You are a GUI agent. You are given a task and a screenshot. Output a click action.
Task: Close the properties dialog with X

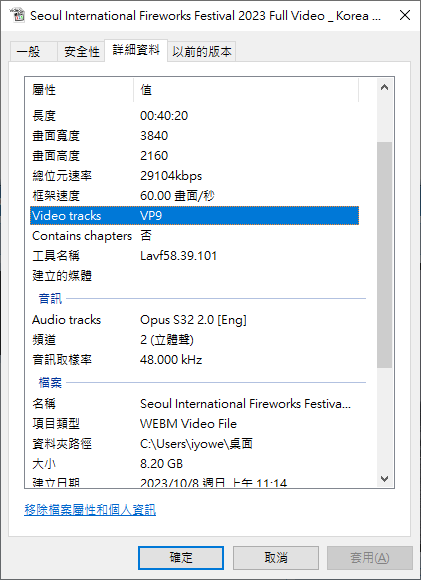click(405, 15)
